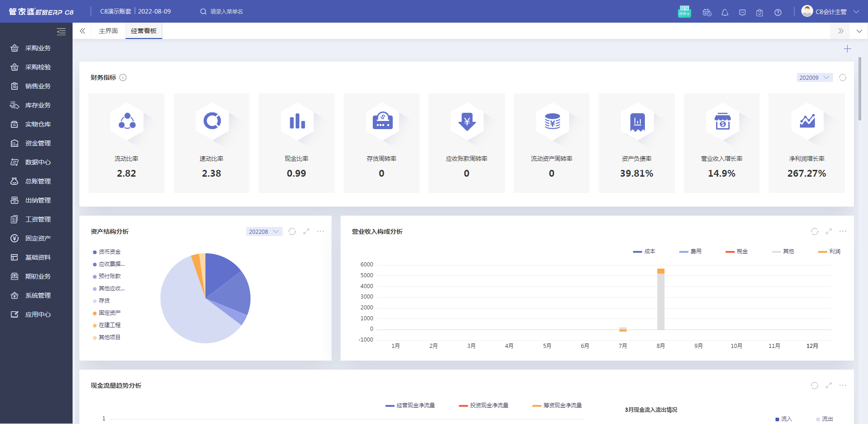Open the 202009 period dropdown
868x424 pixels.
tap(814, 78)
